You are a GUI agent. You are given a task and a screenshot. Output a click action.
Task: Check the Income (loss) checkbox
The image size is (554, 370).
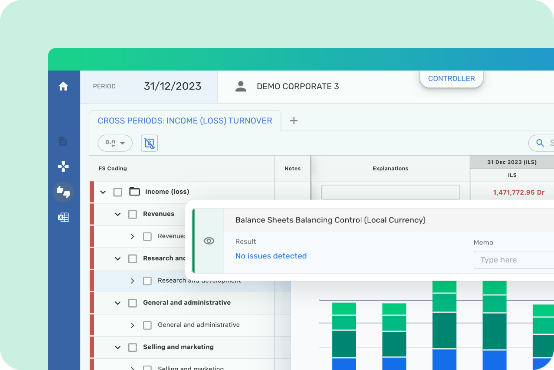pos(118,192)
